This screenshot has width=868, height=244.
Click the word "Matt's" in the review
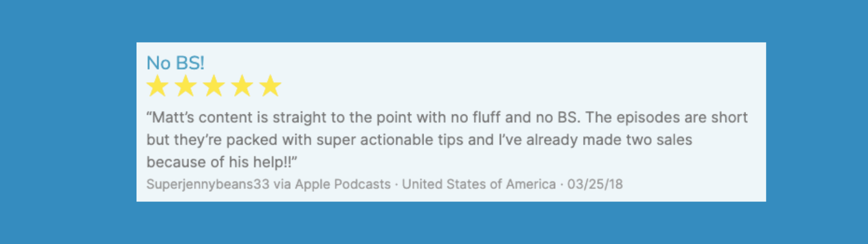click(173, 117)
